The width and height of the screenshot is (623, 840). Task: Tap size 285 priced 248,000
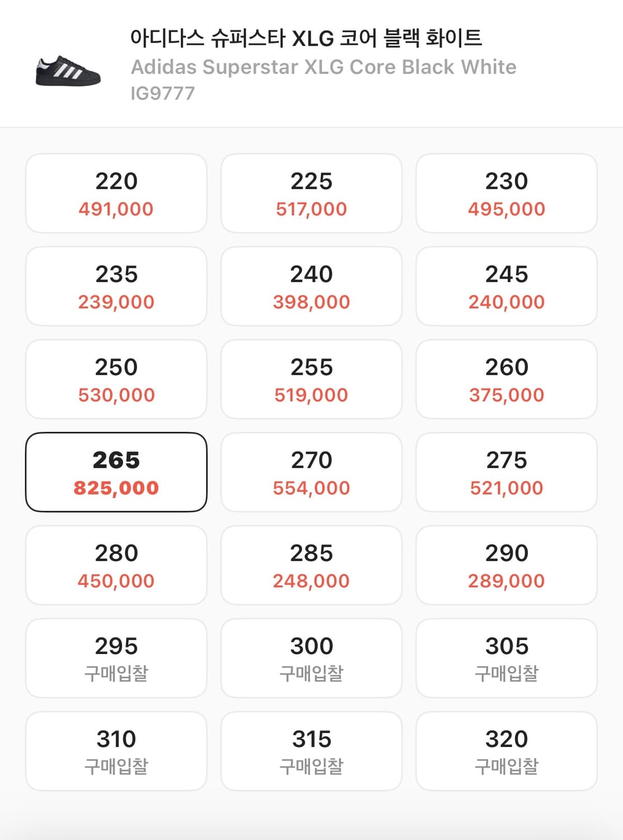[x=311, y=566]
